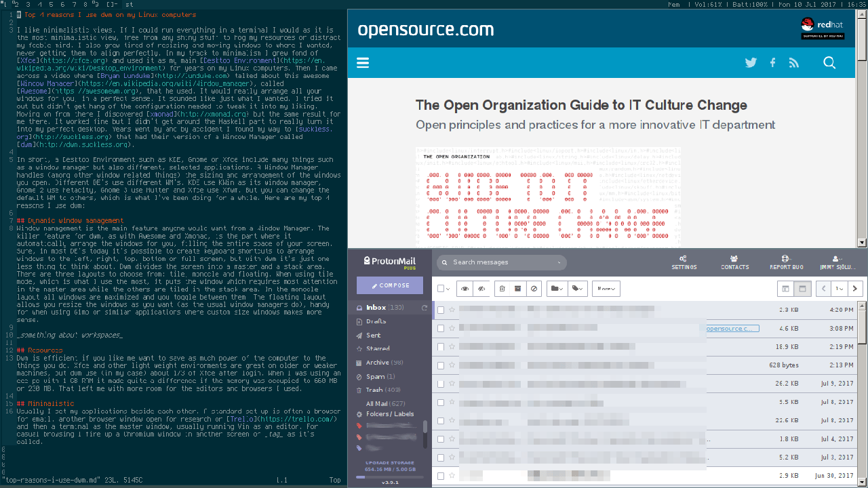Check the checkbox of the 4:20 PM message
Image resolution: width=868 pixels, height=488 pixels.
[441, 310]
